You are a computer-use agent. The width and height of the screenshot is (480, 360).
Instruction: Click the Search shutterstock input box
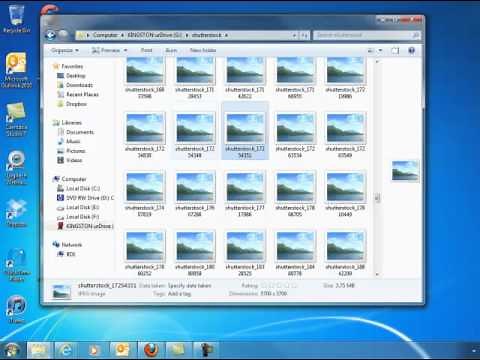click(x=367, y=35)
